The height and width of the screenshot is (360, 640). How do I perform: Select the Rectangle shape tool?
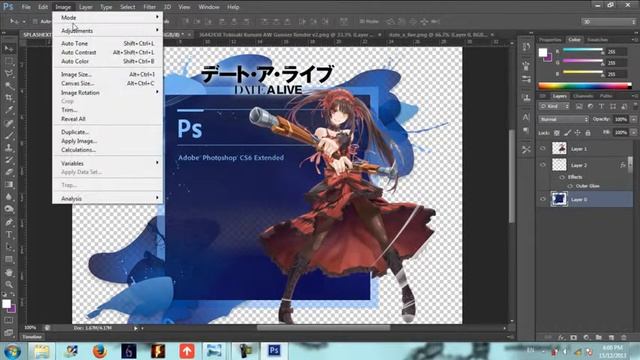[x=9, y=260]
